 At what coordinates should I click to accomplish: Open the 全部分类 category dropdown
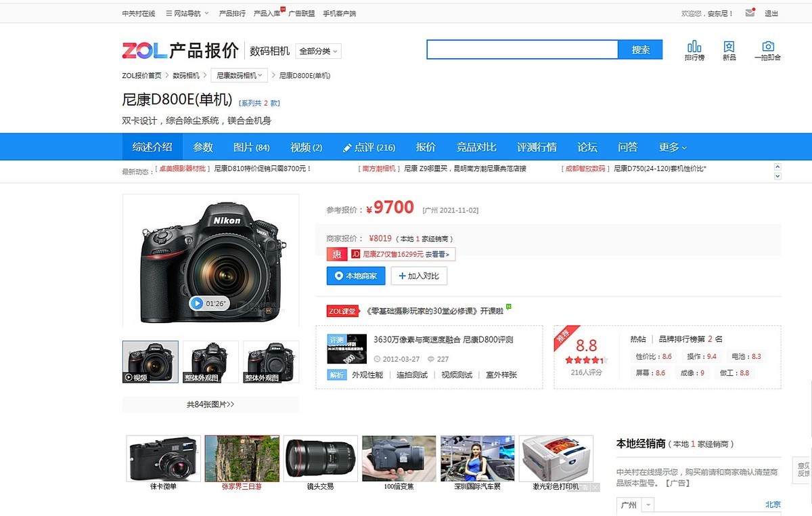tap(319, 51)
